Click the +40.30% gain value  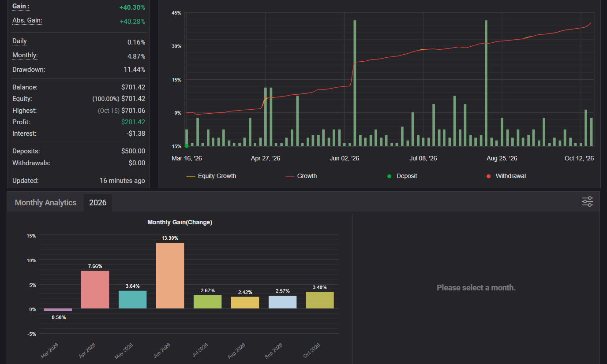click(x=132, y=7)
